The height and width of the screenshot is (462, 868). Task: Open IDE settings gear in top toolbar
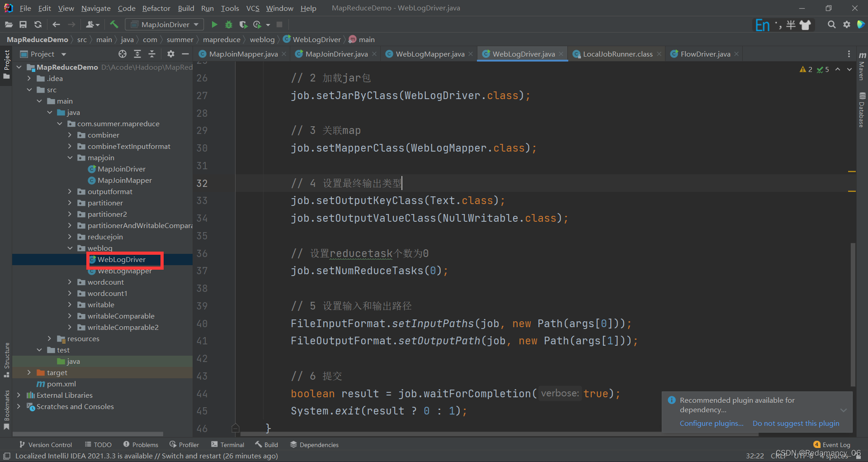pos(846,24)
